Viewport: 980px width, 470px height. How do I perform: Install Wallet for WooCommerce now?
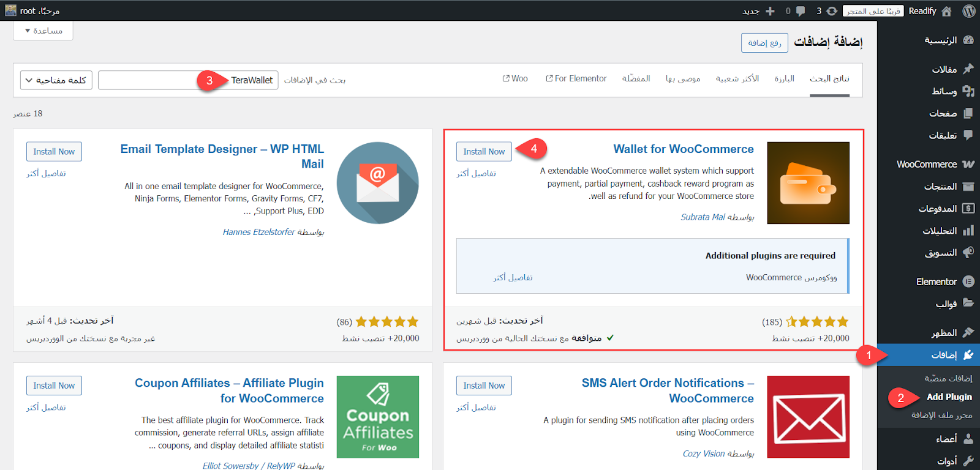tap(484, 152)
